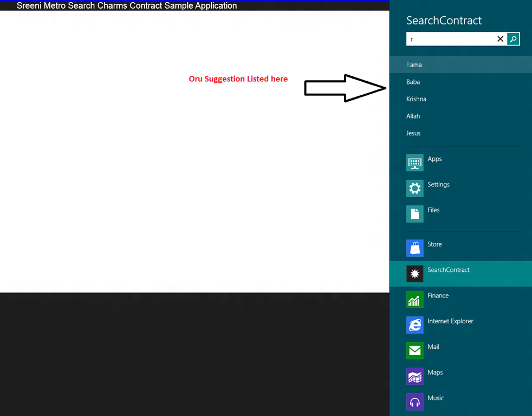Click the SearchContract pane heading
The width and height of the screenshot is (532, 416).
[x=444, y=21]
